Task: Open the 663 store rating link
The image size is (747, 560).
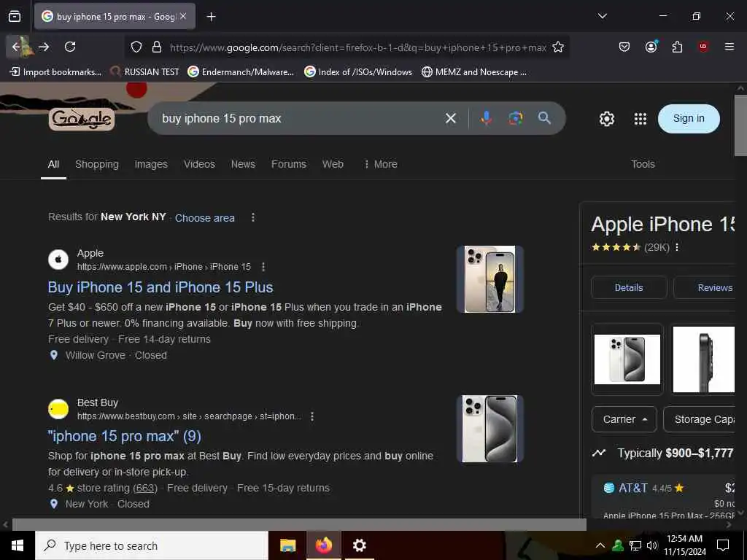Action: click(145, 488)
